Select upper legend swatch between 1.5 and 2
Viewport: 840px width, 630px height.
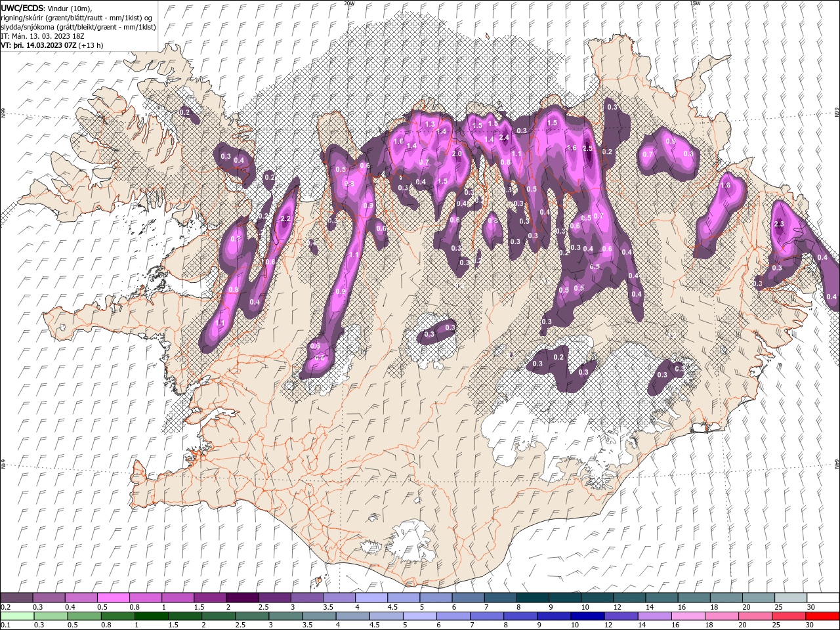tap(209, 598)
